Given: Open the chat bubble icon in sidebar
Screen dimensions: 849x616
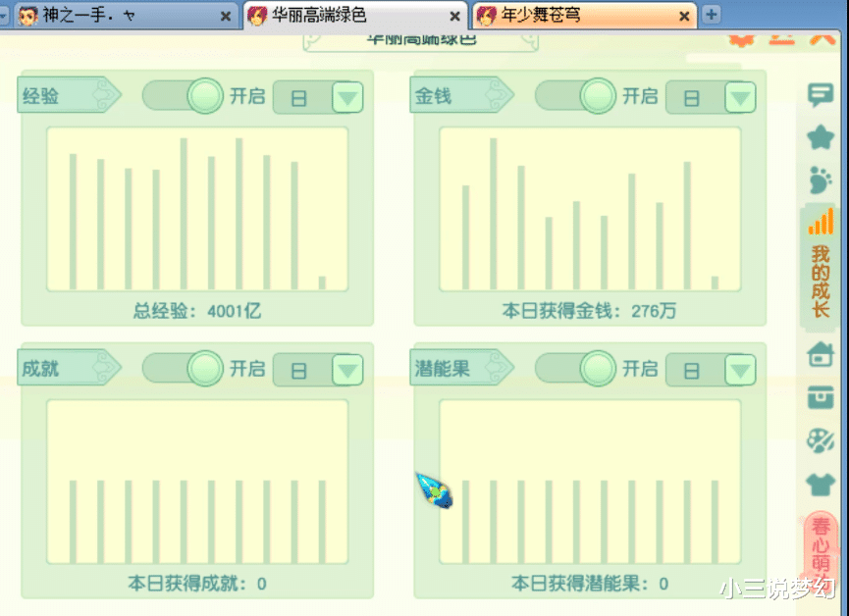Looking at the screenshot, I should pos(821,95).
